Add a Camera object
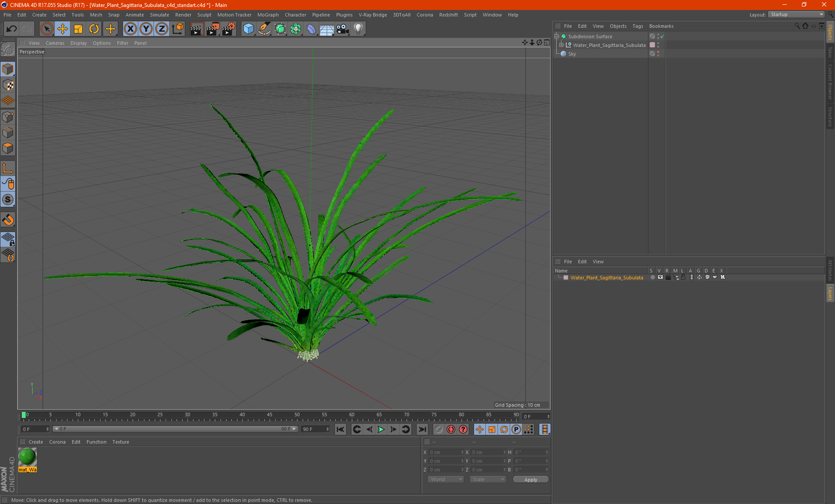This screenshot has width=835, height=504. click(343, 29)
